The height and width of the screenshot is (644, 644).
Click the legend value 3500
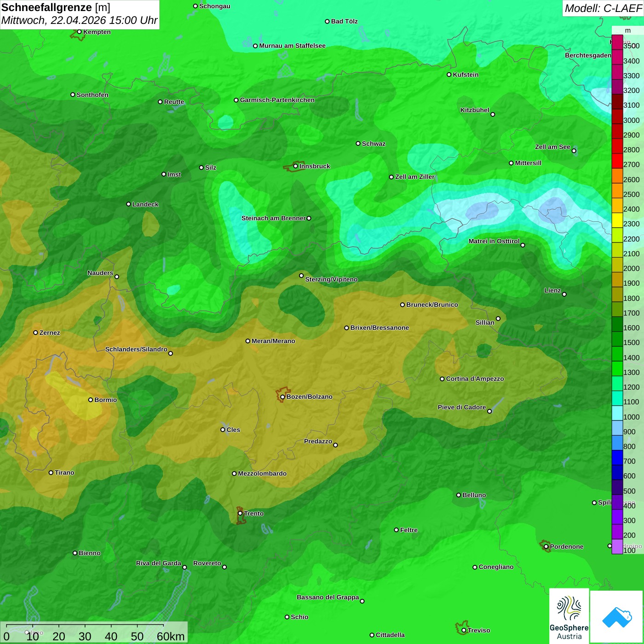pyautogui.click(x=631, y=46)
